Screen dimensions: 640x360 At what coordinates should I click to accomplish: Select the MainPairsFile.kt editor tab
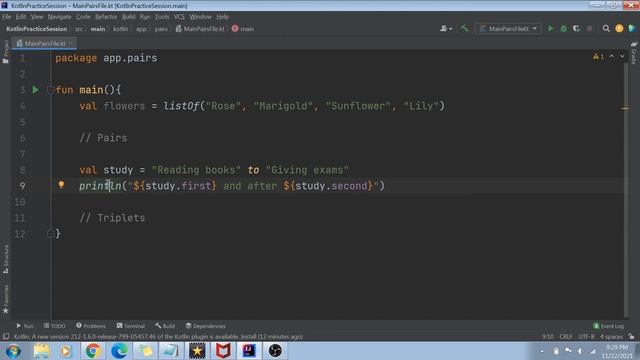click(x=44, y=43)
